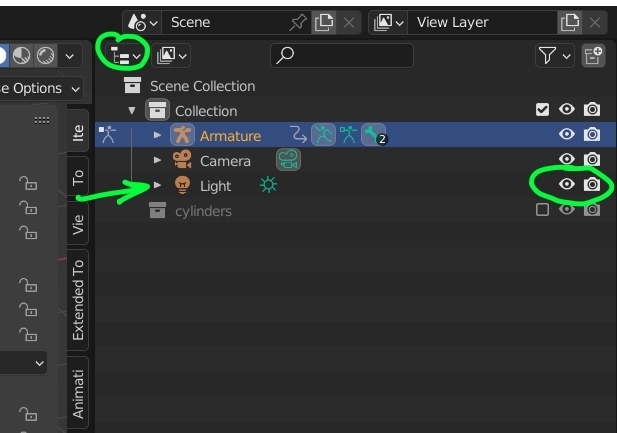Open the Outliner filter dropdown
The height and width of the screenshot is (433, 617).
pos(554,56)
